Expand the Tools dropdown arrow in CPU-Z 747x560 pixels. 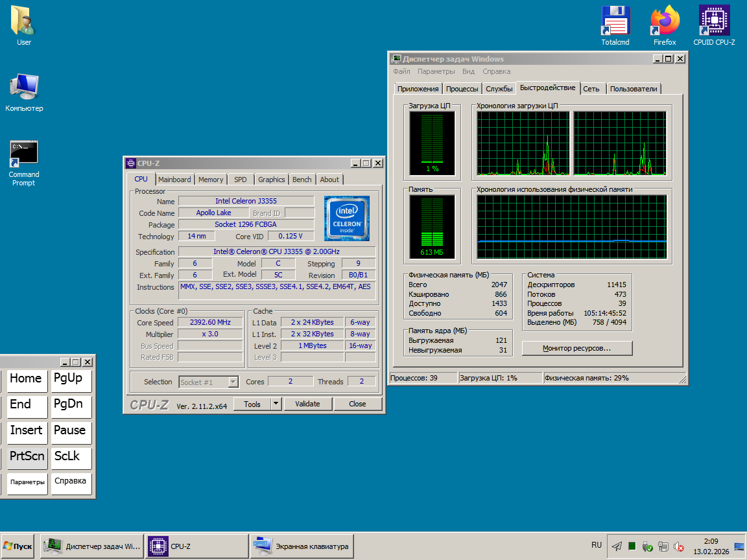(x=276, y=404)
